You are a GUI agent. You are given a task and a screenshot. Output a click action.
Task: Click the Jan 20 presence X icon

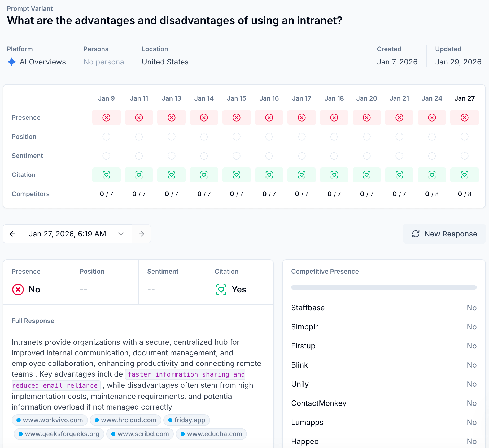pos(367,118)
